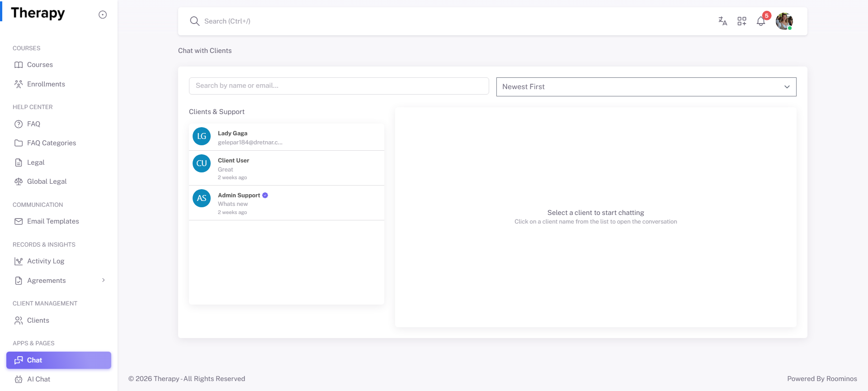Click the Agreements menu label
This screenshot has width=868, height=391.
coord(47,281)
